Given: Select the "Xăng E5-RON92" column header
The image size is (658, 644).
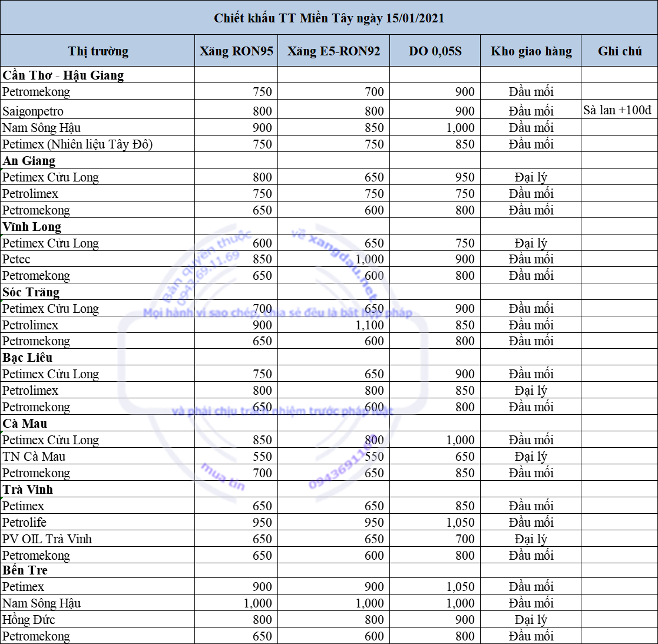Looking at the screenshot, I should [333, 51].
